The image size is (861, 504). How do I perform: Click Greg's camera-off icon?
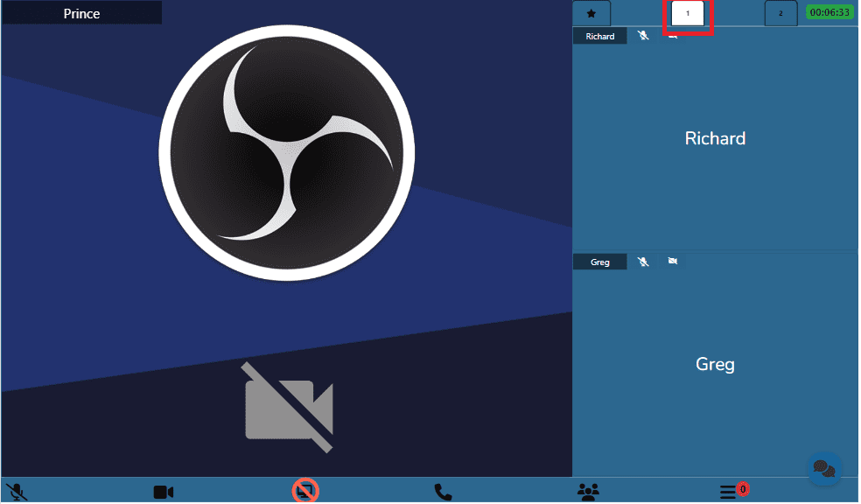(x=672, y=262)
